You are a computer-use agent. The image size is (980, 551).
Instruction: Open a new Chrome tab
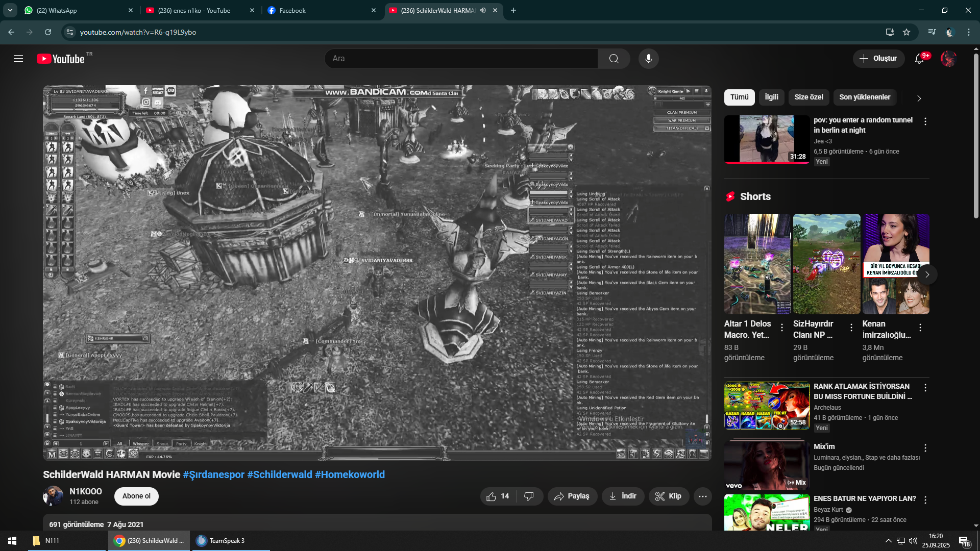point(513,10)
